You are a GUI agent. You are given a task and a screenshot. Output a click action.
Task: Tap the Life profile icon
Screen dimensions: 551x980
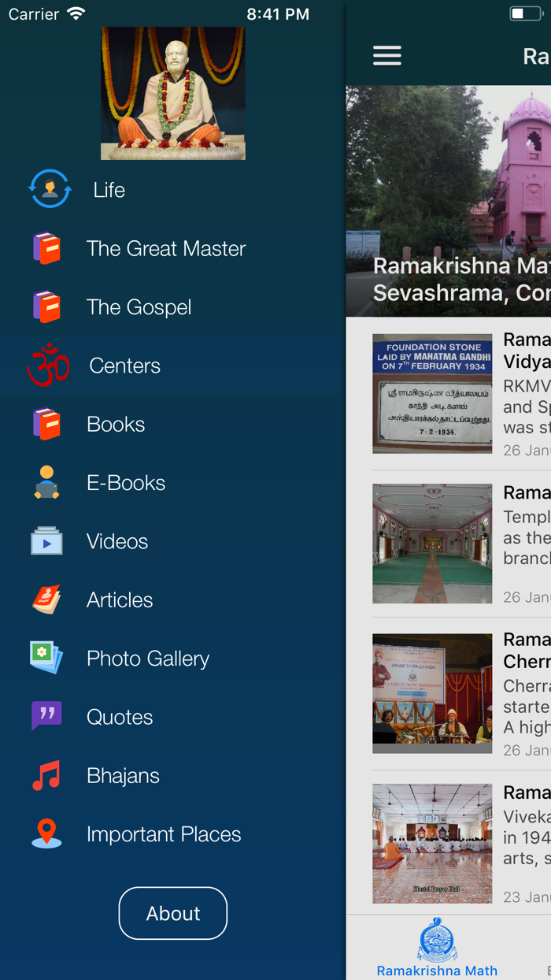50,189
